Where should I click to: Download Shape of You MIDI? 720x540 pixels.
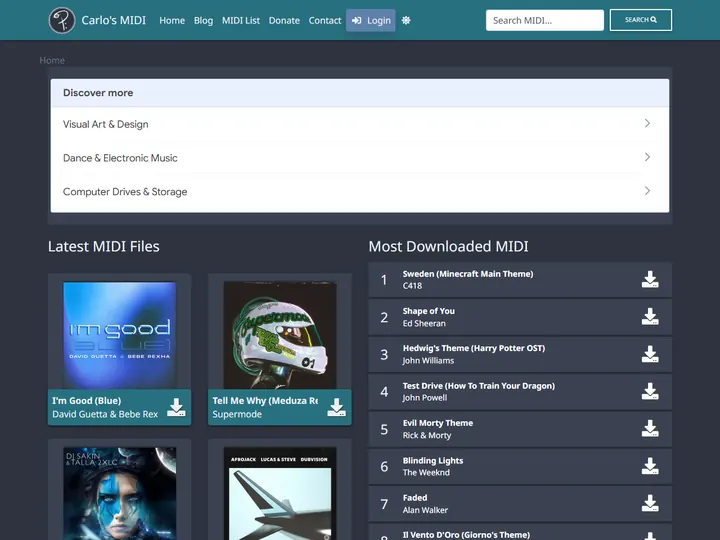tap(650, 316)
